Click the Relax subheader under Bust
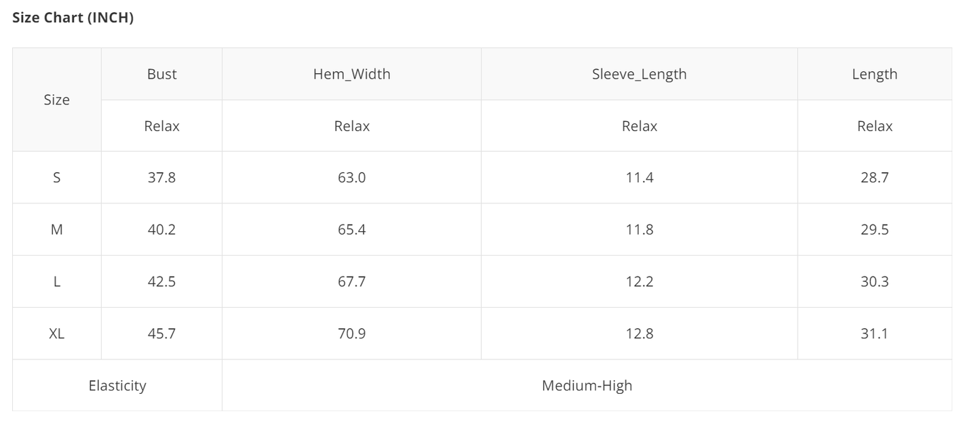The height and width of the screenshot is (440, 980). click(161, 126)
